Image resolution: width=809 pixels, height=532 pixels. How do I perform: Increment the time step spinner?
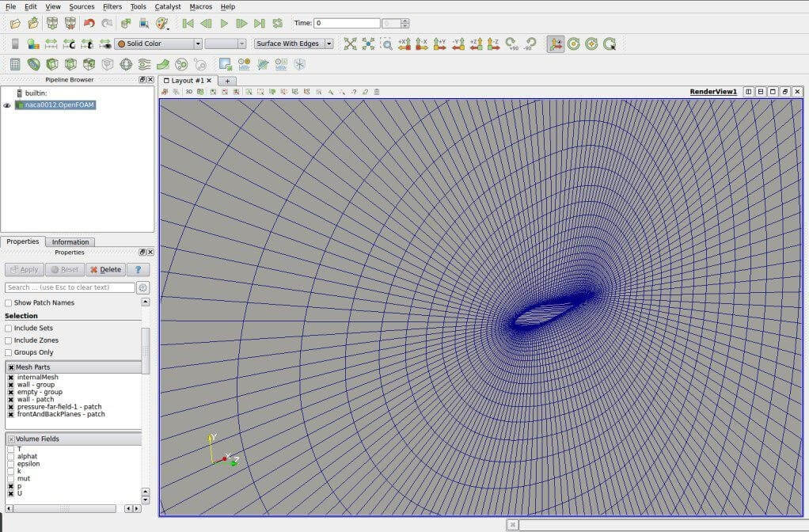tap(405, 21)
